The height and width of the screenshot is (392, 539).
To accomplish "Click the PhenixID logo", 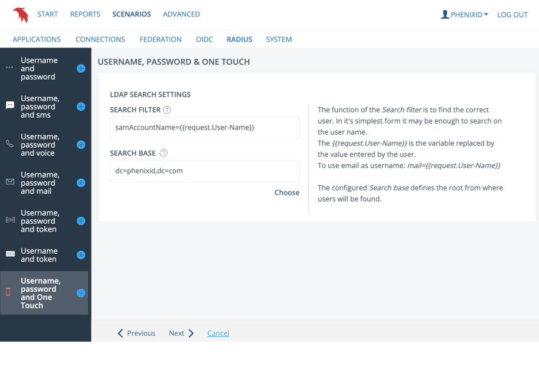I will click(21, 14).
